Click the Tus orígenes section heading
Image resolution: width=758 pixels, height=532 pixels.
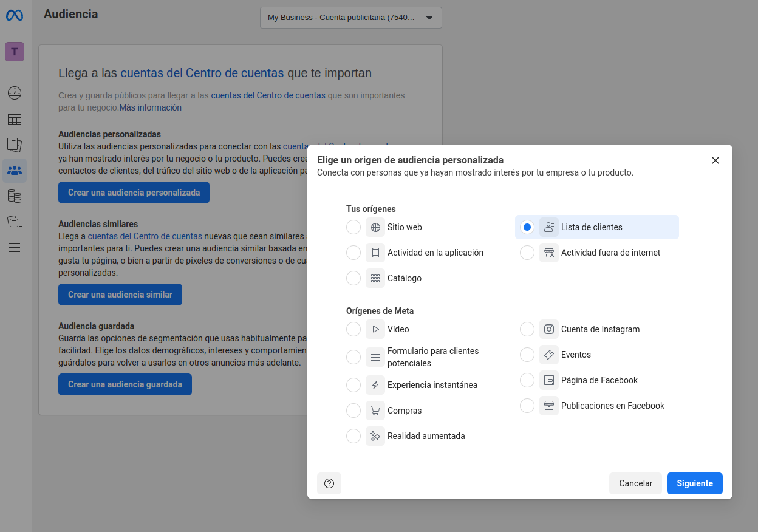point(371,209)
